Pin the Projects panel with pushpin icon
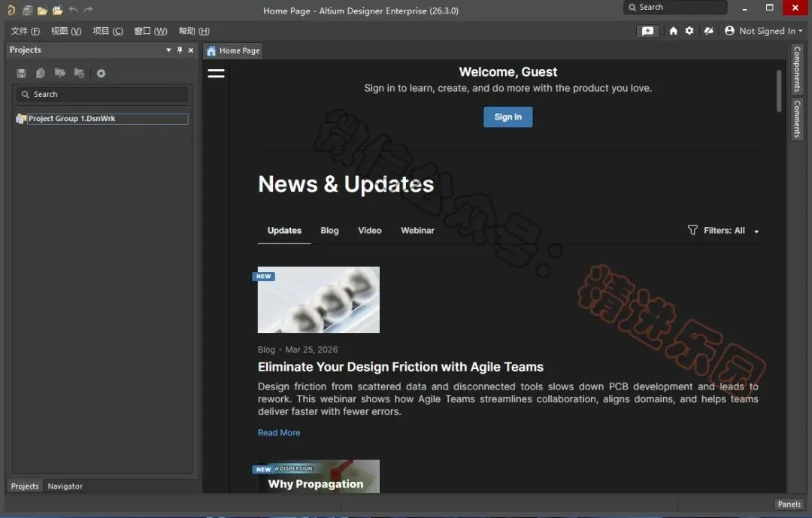Viewport: 812px width, 518px height. [x=180, y=50]
